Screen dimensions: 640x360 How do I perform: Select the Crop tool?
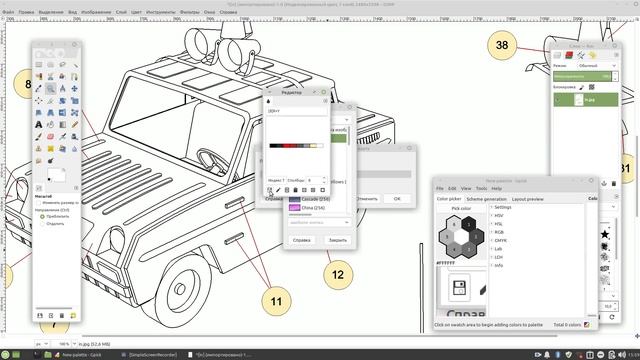click(x=51, y=100)
